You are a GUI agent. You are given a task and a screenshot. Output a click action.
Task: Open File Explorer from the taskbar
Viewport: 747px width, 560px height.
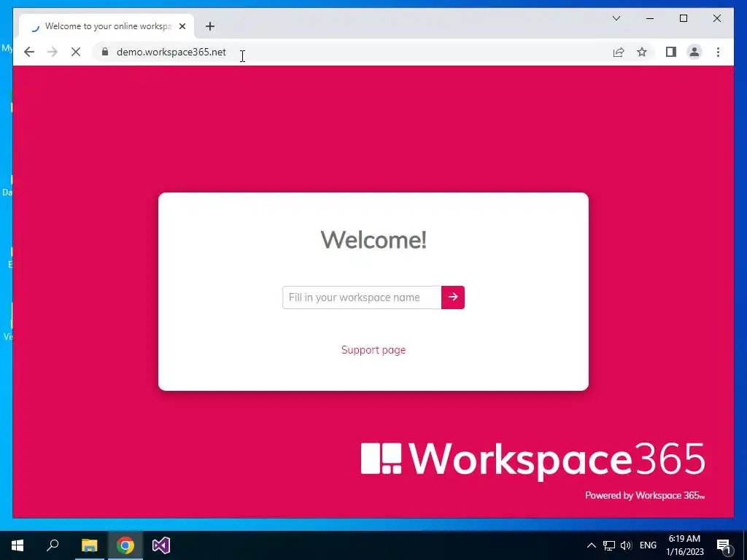[89, 545]
